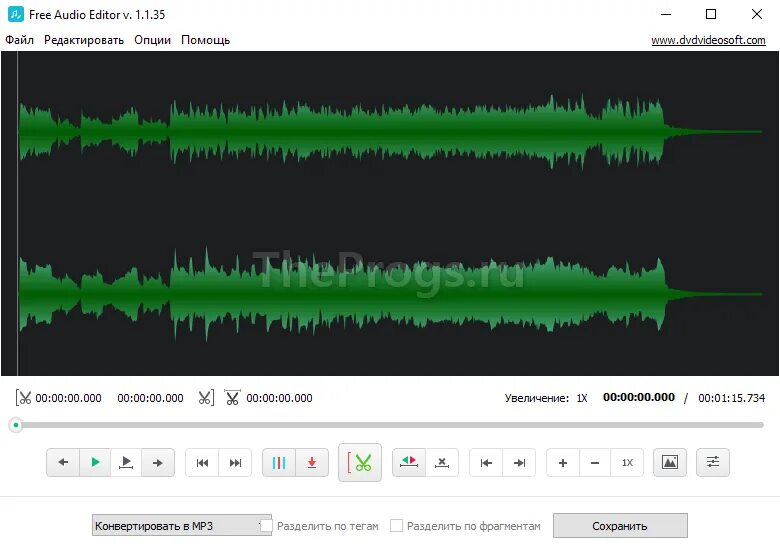Click the total duration 00:01:15.734
This screenshot has width=780, height=554.
[x=731, y=398]
